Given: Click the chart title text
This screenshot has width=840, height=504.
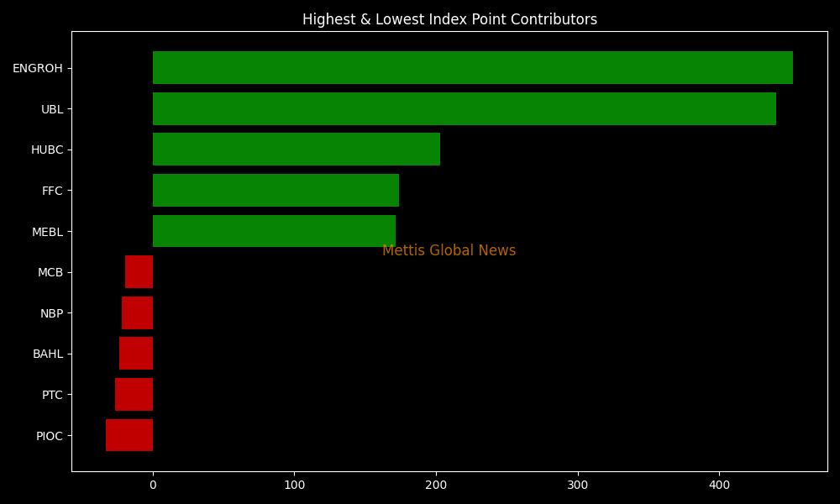Looking at the screenshot, I should 449,19.
